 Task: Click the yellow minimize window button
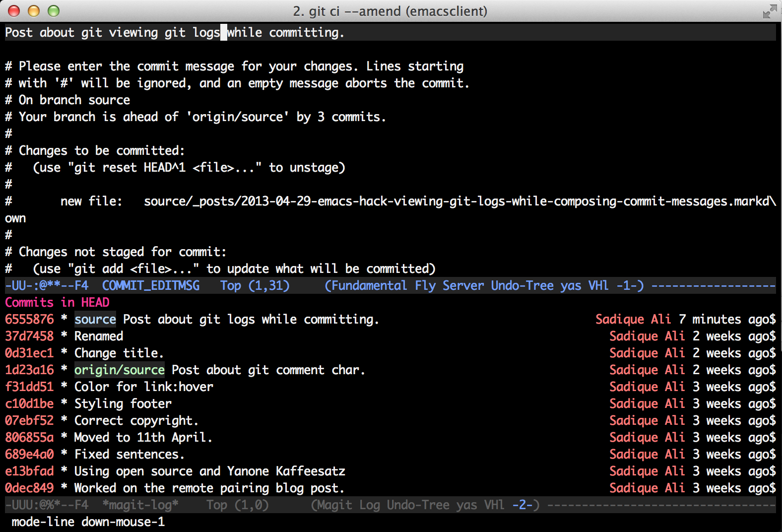point(34,11)
